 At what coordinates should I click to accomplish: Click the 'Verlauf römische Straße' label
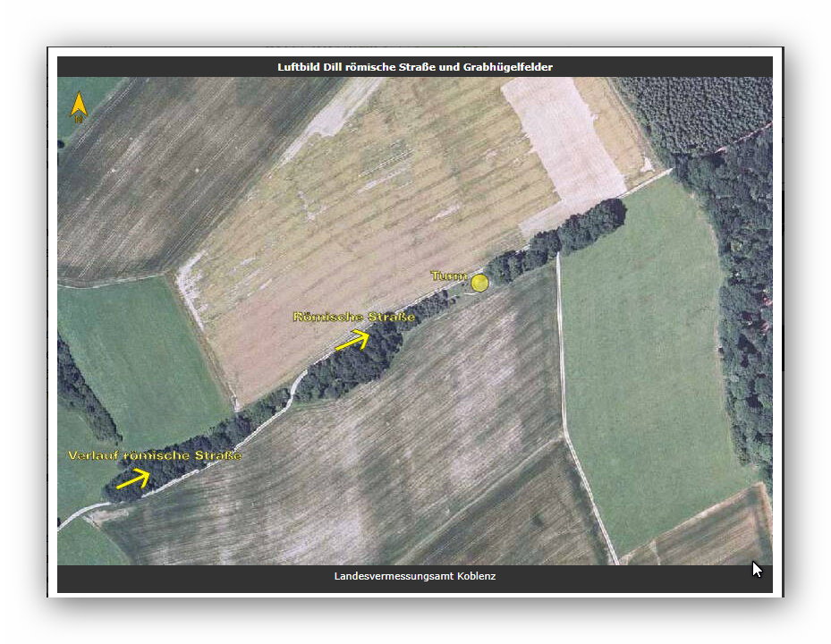coord(155,455)
